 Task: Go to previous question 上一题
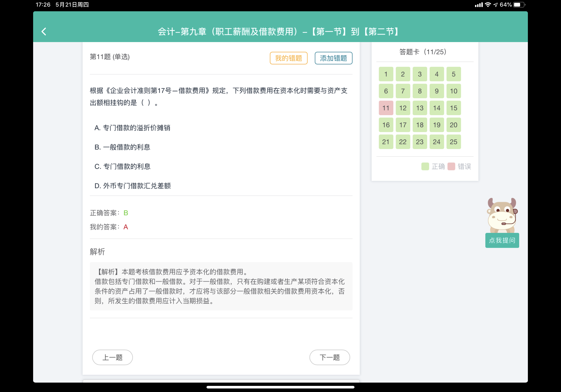point(112,357)
